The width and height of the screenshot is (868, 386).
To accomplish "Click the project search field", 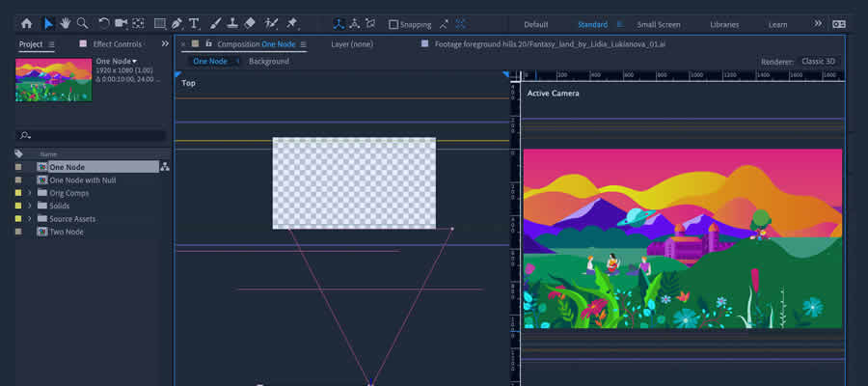I will (x=92, y=136).
